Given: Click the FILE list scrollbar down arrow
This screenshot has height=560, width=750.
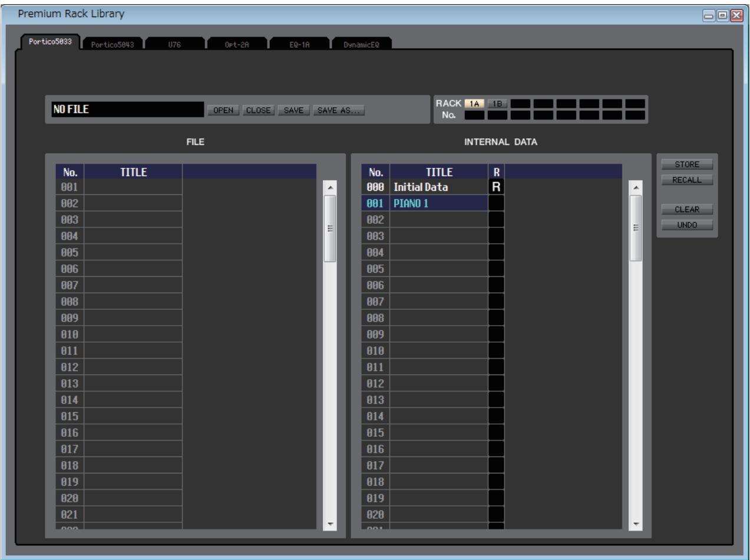Looking at the screenshot, I should point(329,523).
